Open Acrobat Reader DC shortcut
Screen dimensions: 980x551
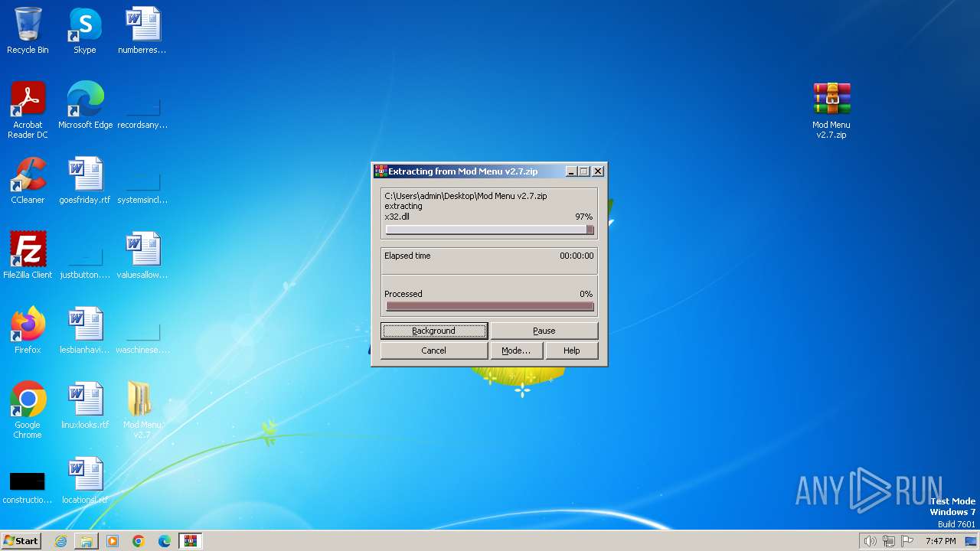(x=28, y=109)
